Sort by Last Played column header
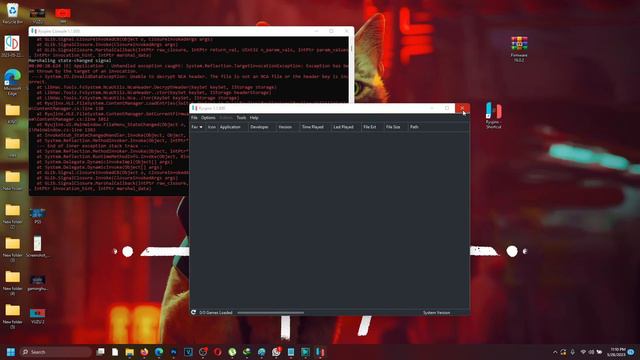640x360 pixels. point(346,127)
